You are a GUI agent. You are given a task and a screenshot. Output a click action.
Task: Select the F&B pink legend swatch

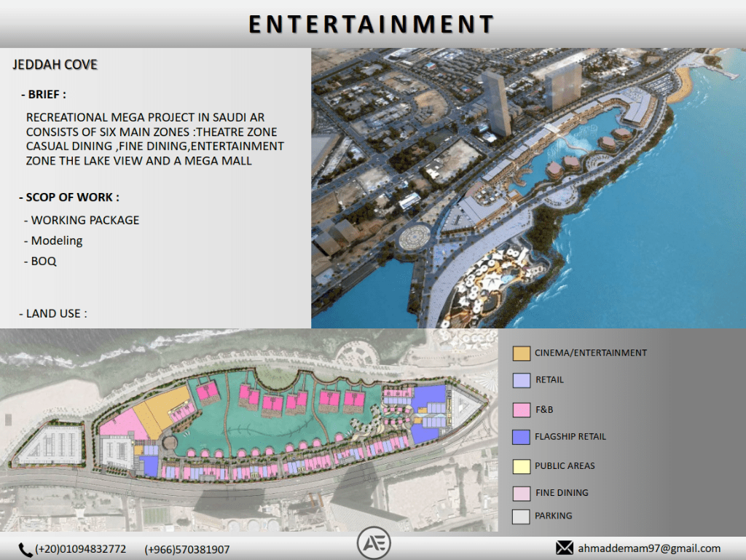(x=521, y=410)
